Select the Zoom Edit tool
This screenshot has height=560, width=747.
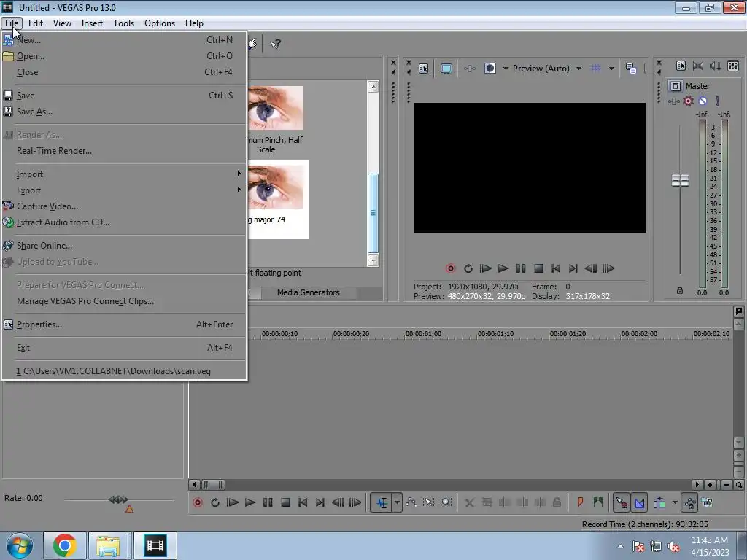click(446, 502)
